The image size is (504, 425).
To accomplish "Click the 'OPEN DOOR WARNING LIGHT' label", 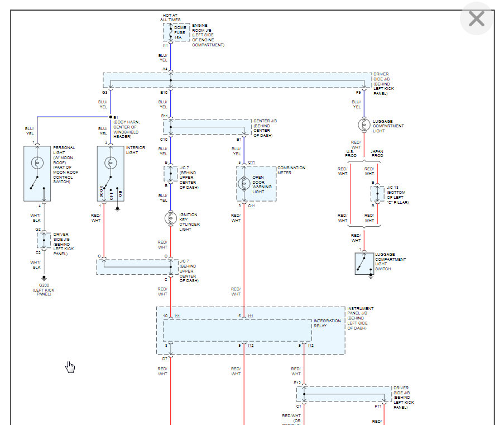I will [262, 185].
